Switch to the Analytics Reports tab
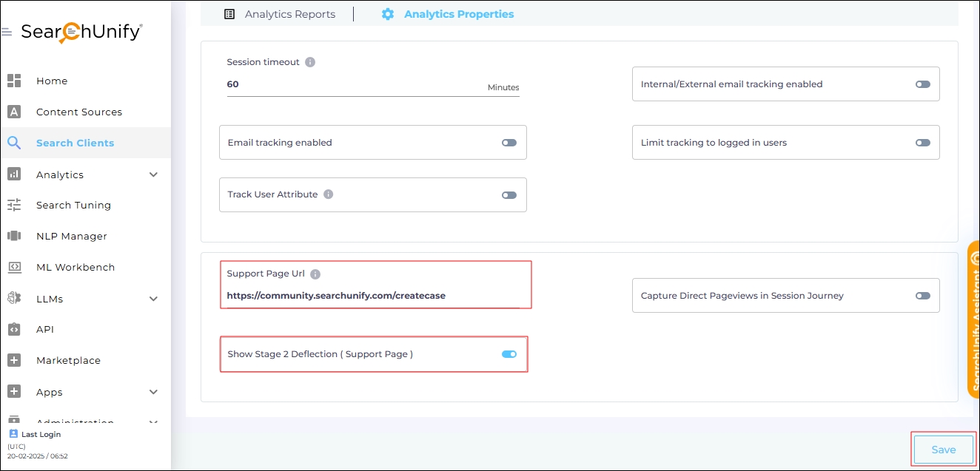Screen dimensions: 980x471 coord(280,14)
